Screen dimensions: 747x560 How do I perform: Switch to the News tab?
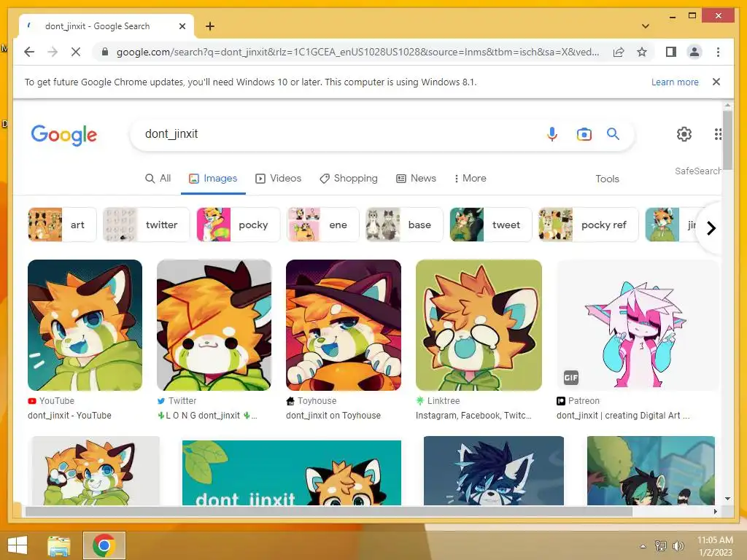tap(416, 179)
